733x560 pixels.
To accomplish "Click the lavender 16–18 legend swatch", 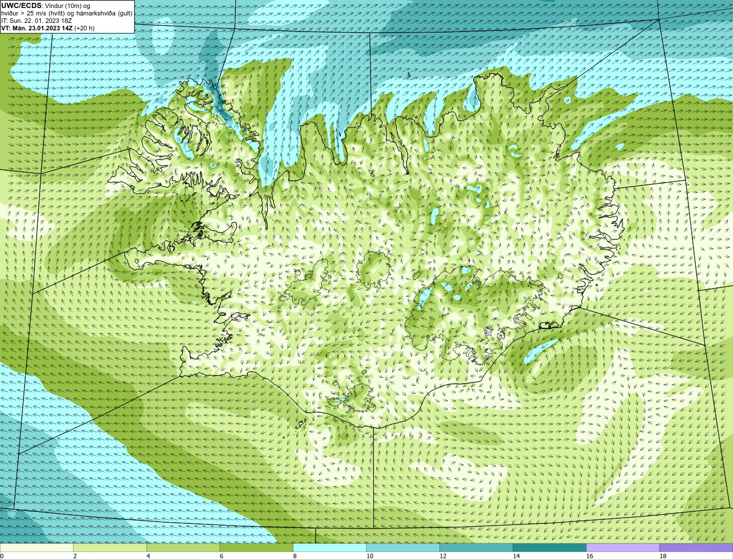I will tap(623, 548).
